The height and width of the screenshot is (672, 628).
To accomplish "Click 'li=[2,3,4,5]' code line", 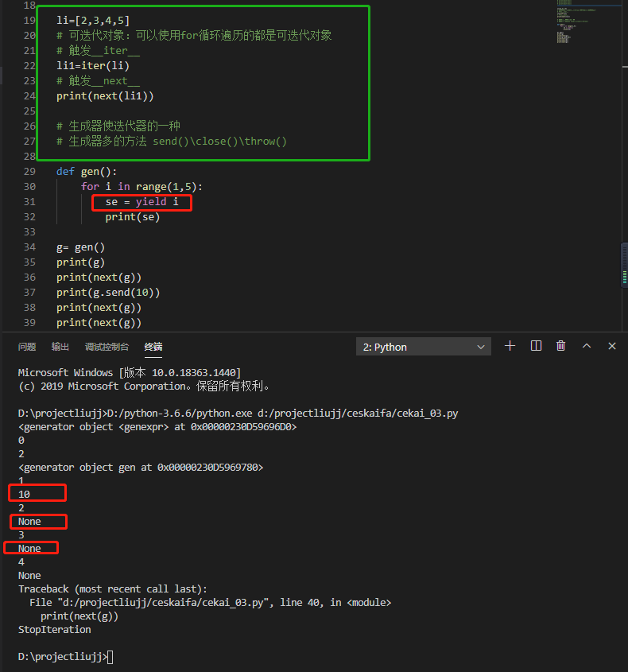I will [93, 20].
